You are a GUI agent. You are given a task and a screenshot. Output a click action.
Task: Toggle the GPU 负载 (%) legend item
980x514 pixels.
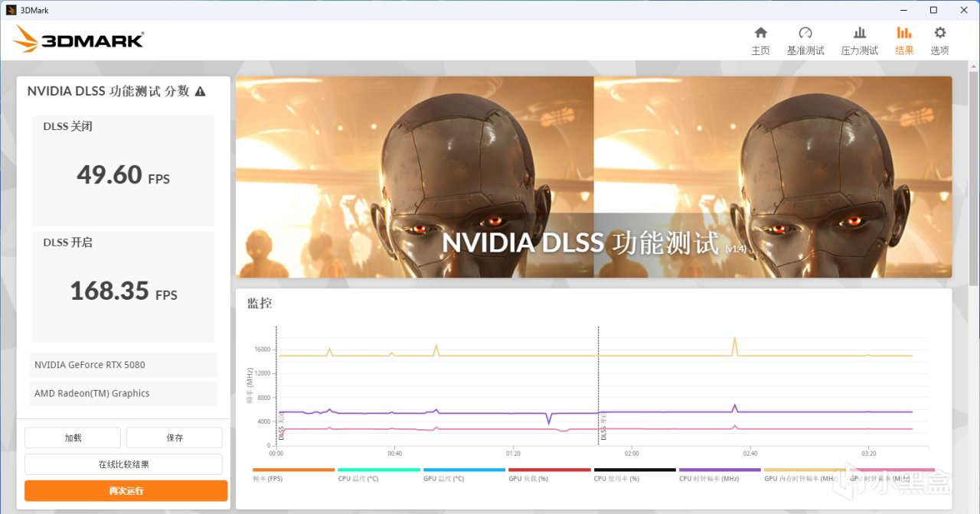pyautogui.click(x=550, y=473)
